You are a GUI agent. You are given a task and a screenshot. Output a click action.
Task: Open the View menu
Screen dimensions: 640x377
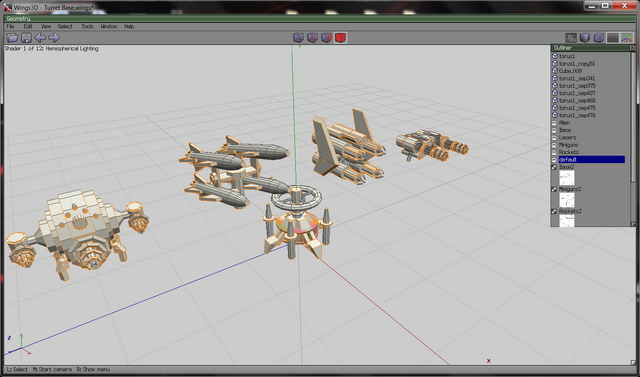(x=46, y=26)
